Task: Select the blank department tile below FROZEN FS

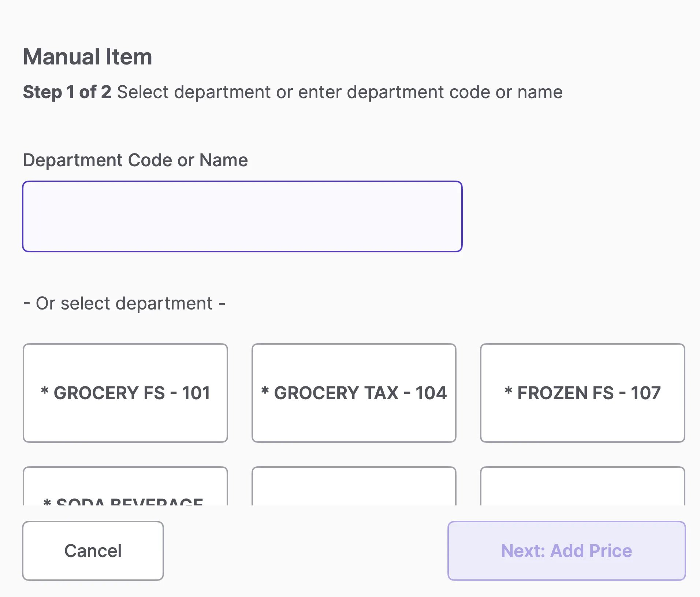Action: (x=582, y=486)
